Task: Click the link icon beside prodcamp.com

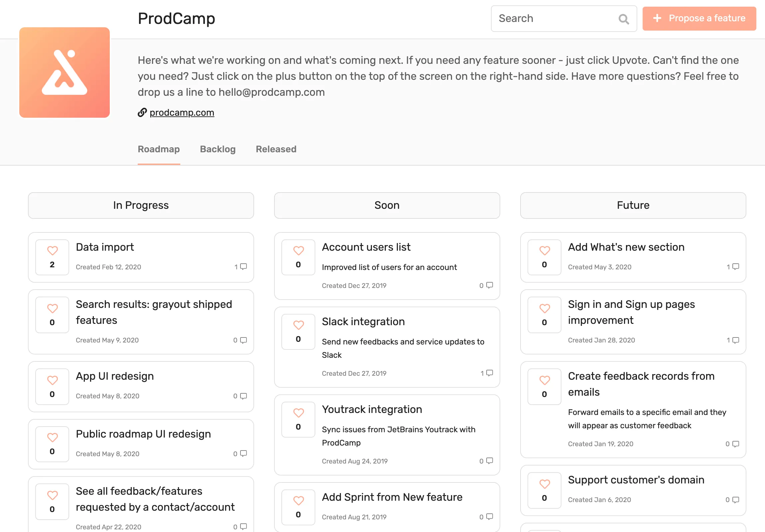Action: [142, 113]
